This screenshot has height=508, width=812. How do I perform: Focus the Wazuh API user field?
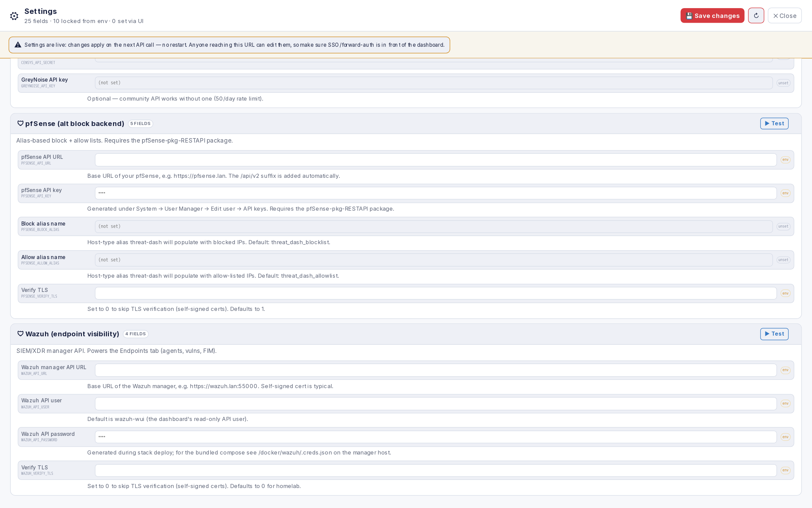click(x=436, y=403)
